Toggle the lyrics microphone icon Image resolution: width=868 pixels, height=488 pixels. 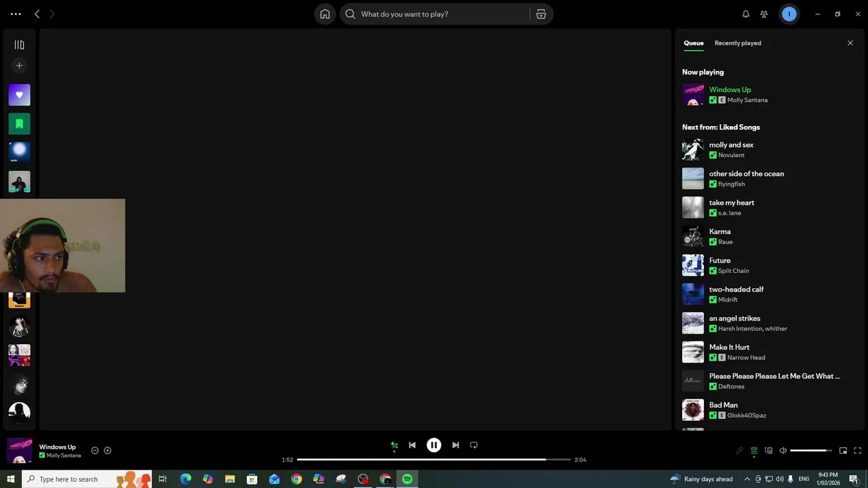739,451
